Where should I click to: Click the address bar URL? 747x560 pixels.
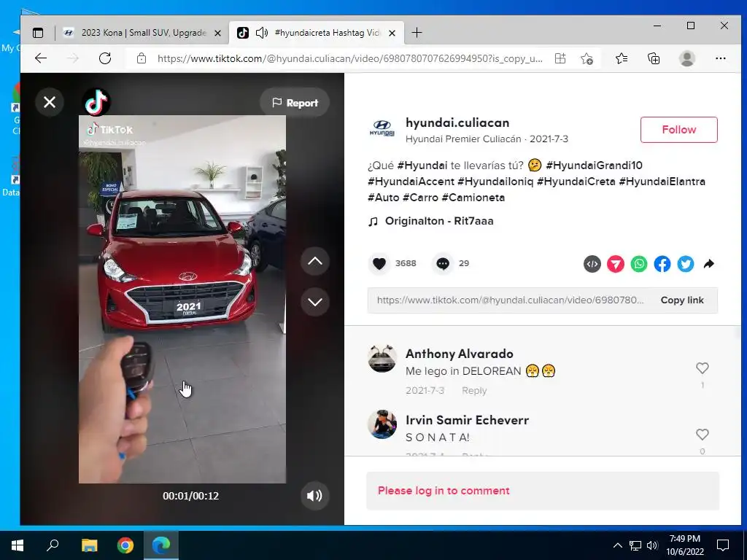pos(349,58)
